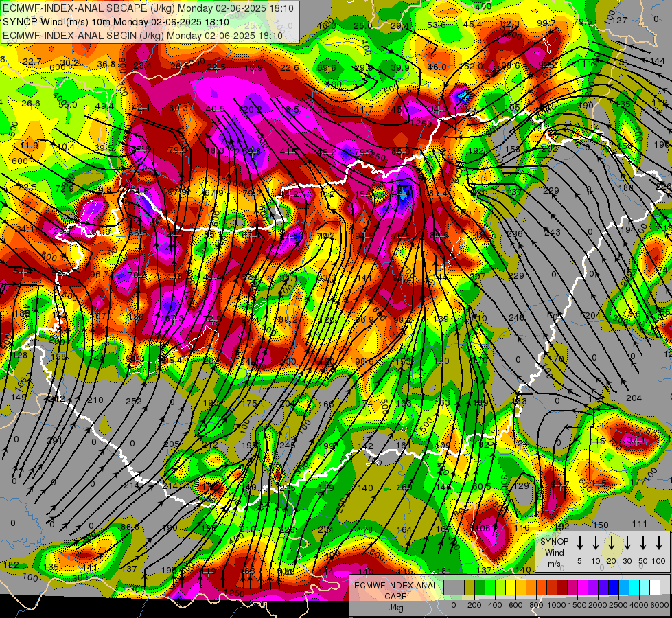Click the map value '178'
The image size is (672, 618).
tap(364, 529)
